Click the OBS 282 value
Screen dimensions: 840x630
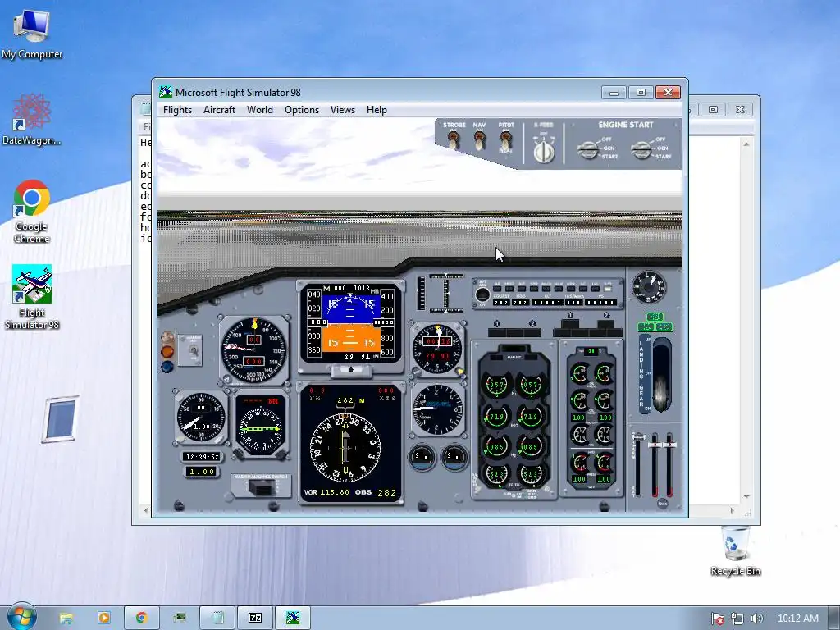387,493
